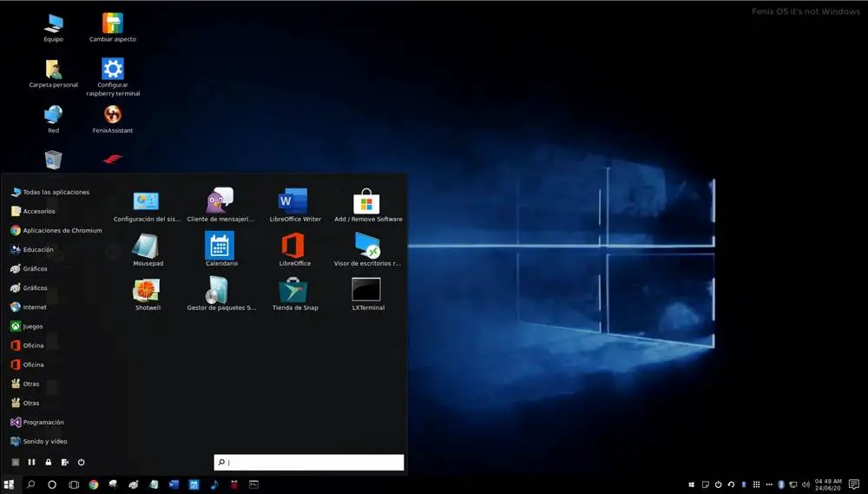Screen dimensions: 868x494
Task: Click the network tray icon
Action: (793, 484)
